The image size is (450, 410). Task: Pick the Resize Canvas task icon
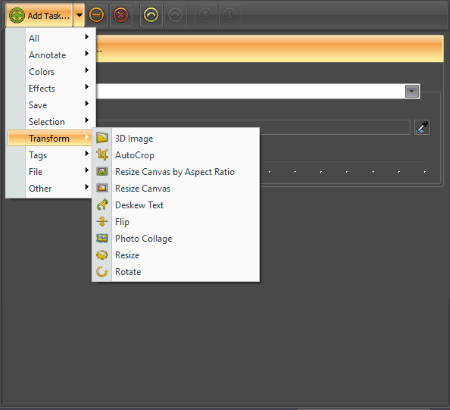pyautogui.click(x=102, y=188)
